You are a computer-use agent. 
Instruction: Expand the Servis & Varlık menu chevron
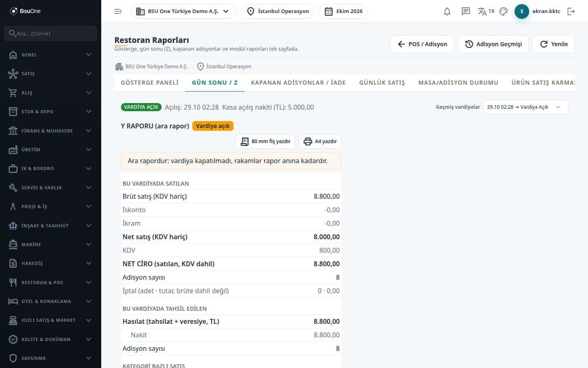pyautogui.click(x=89, y=188)
